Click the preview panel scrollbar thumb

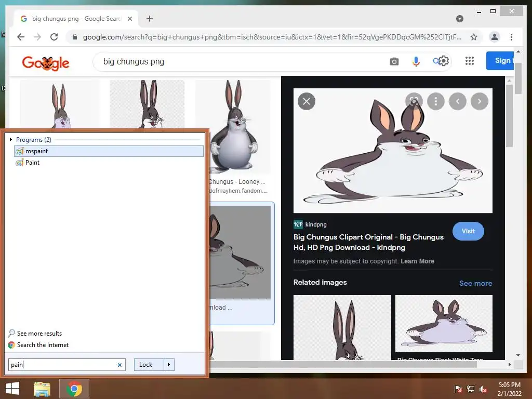click(509, 115)
